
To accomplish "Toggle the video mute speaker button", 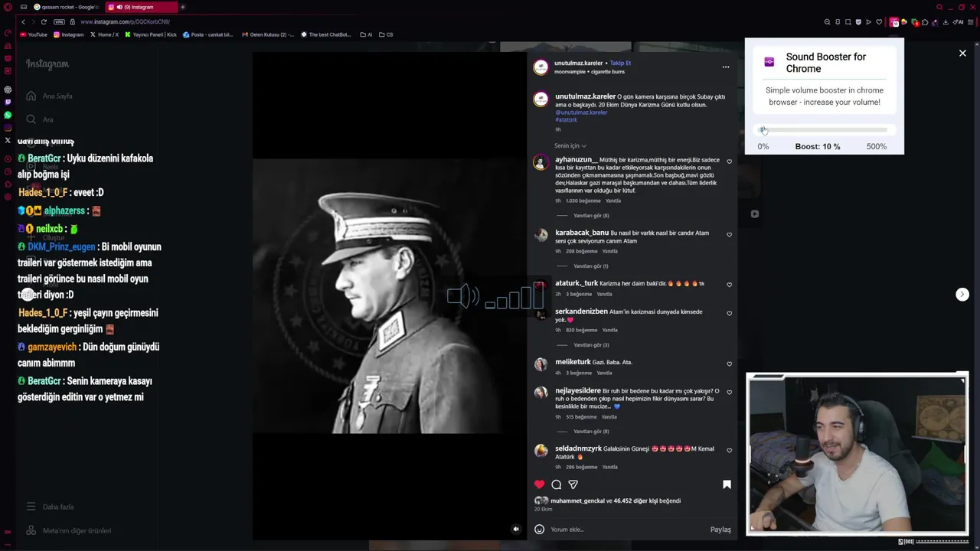I will tap(516, 529).
